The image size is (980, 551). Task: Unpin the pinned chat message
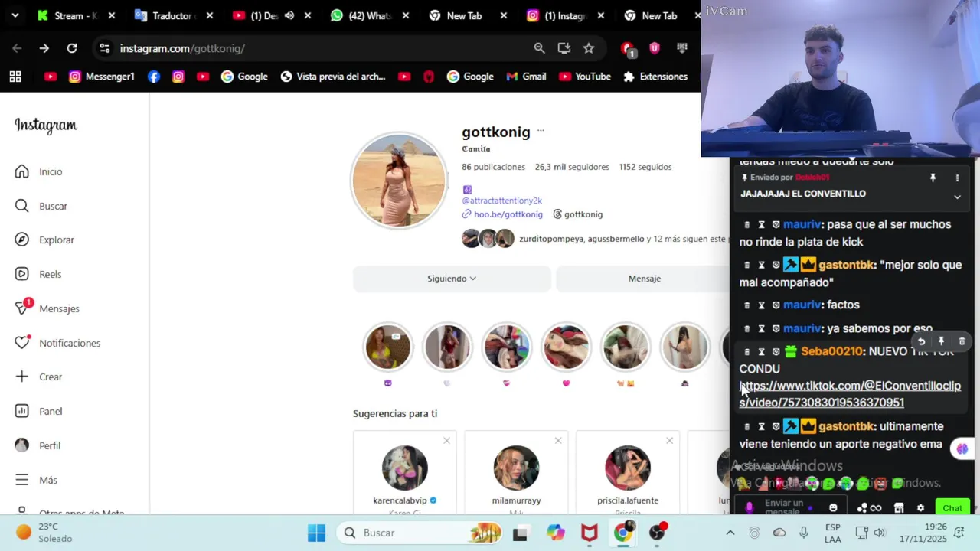(933, 178)
